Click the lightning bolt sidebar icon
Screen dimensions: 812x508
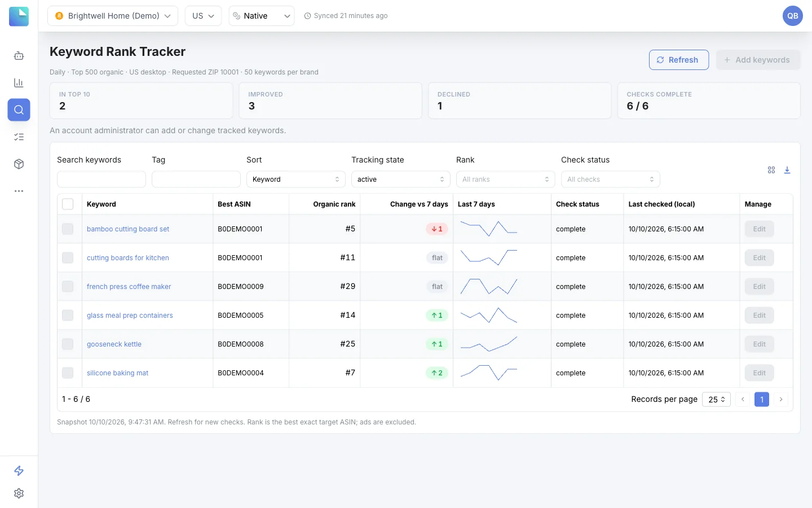tap(19, 471)
